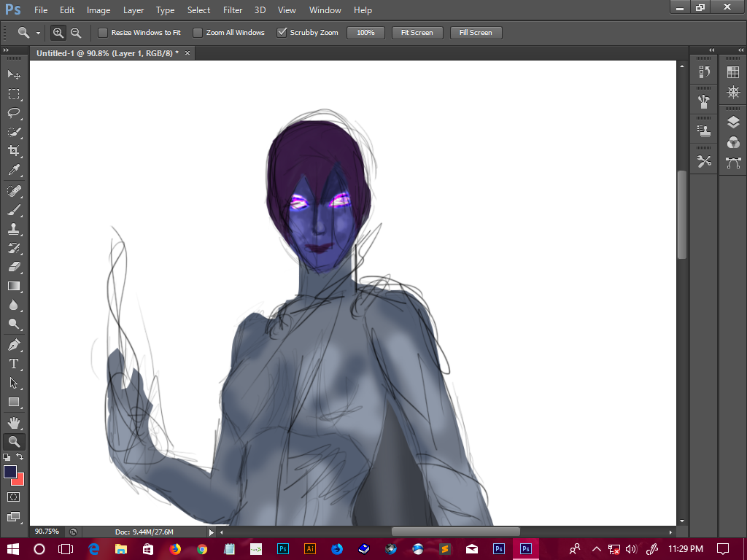Open the Window menu
This screenshot has height=560, width=747.
point(325,10)
